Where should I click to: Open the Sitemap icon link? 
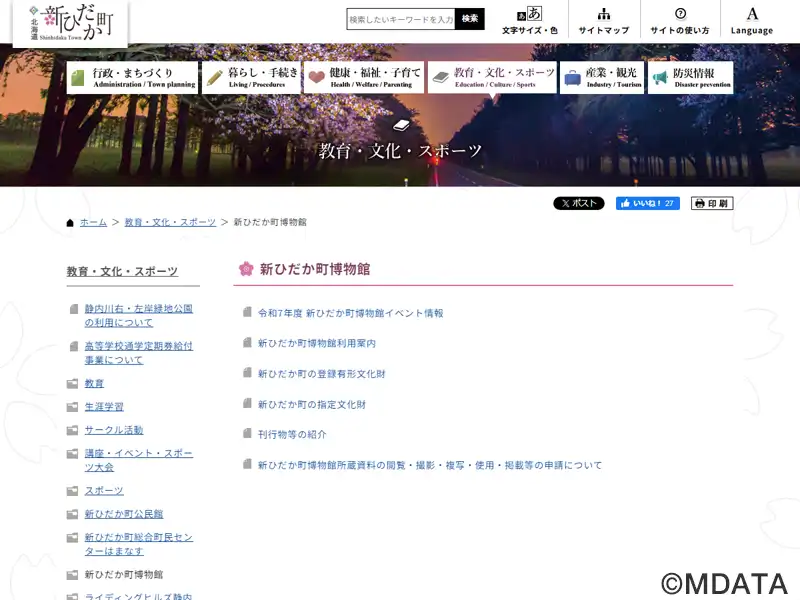pos(603,20)
